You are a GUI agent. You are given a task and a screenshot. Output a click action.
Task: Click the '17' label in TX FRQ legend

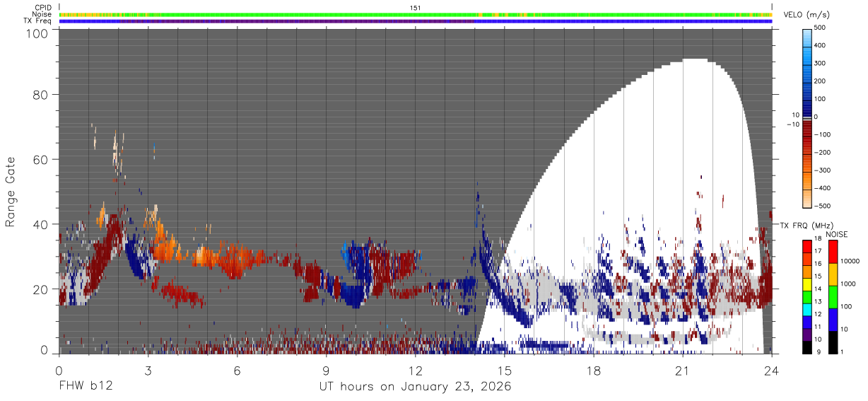[819, 251]
